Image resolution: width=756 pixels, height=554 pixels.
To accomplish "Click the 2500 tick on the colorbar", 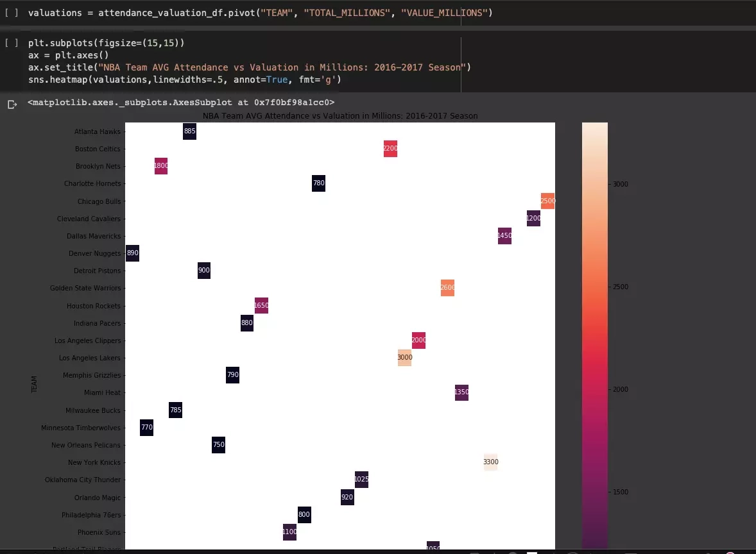I will (x=621, y=287).
